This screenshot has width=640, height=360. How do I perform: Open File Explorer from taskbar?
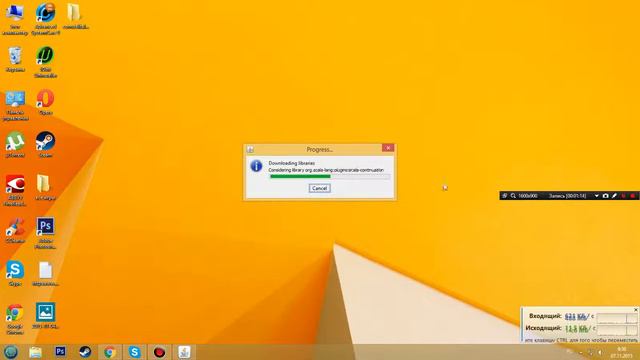[x=36, y=352]
